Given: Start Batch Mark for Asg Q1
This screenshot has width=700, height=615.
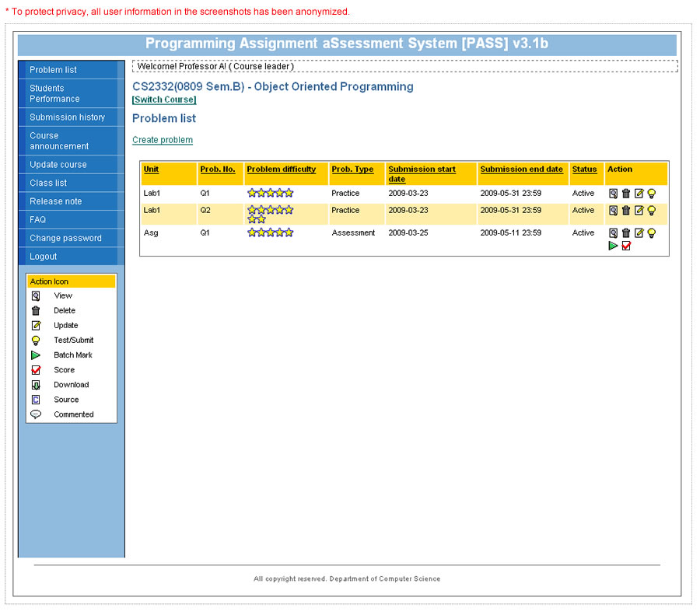Looking at the screenshot, I should click(x=613, y=246).
